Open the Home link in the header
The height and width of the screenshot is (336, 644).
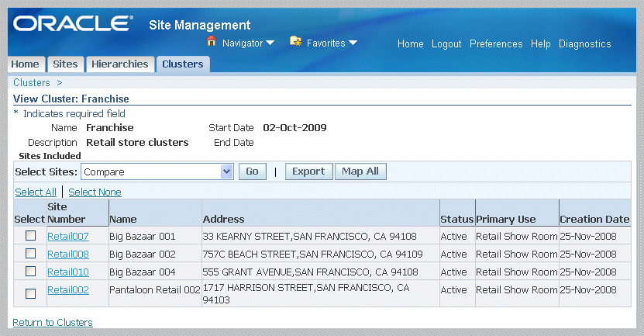click(410, 43)
